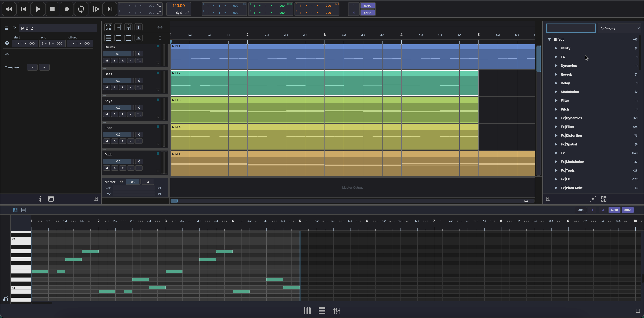Mute the Drums track
Viewport: 644px width, 318px height.
pyautogui.click(x=107, y=61)
